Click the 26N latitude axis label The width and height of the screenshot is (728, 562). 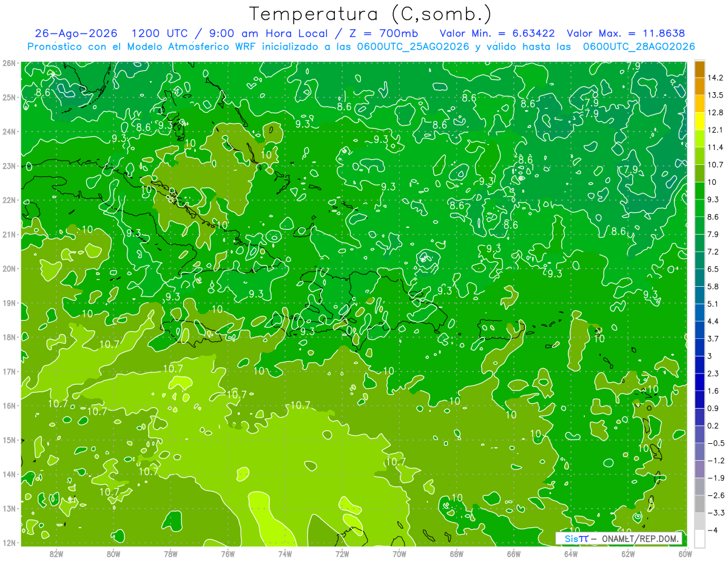8,63
